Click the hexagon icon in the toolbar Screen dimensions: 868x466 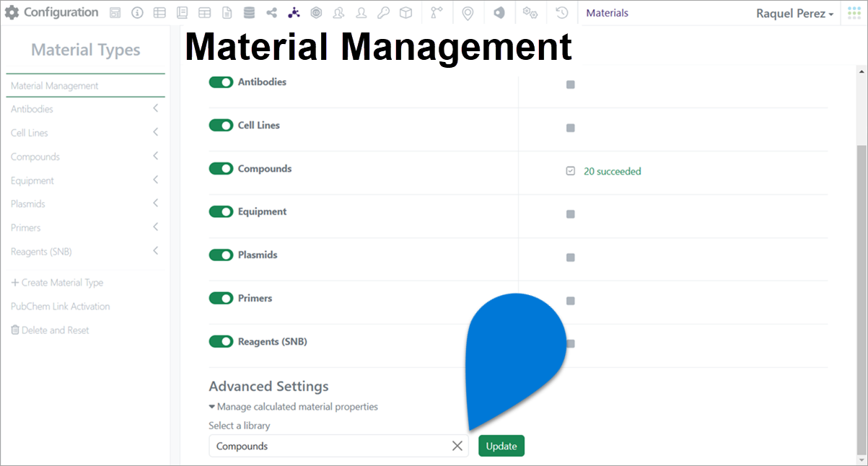click(316, 13)
